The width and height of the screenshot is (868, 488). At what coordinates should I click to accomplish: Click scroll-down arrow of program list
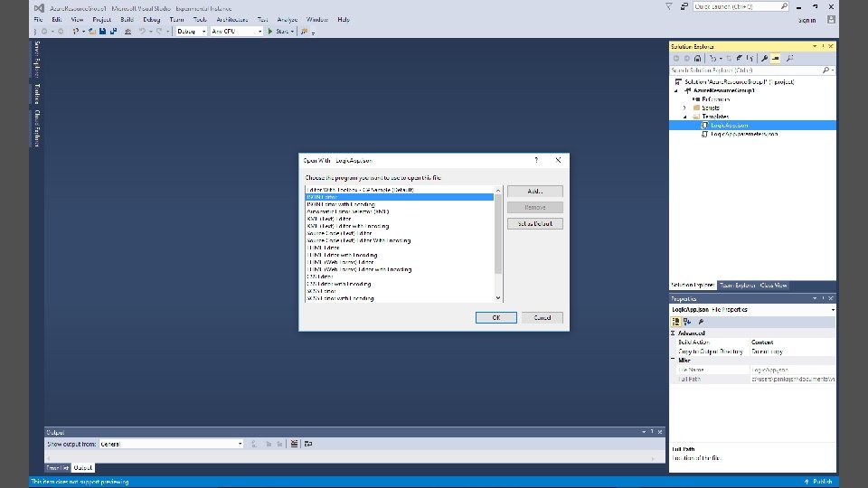[x=498, y=298]
